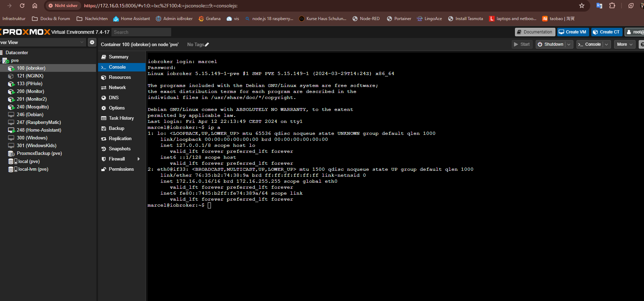
Task: Open the Home Assistant bookmark
Action: [131, 19]
